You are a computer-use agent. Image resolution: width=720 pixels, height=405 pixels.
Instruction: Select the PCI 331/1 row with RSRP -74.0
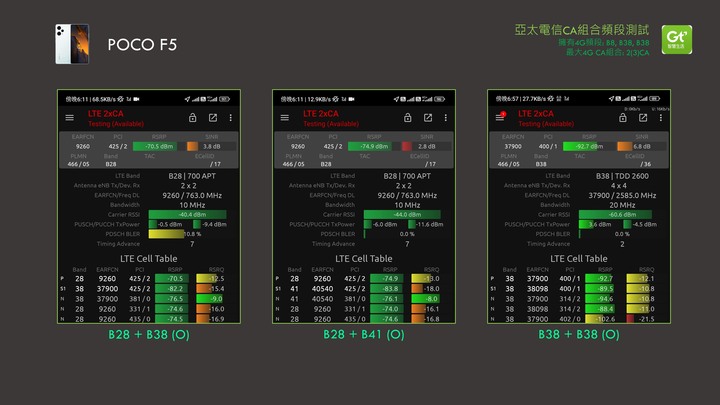[364, 309]
